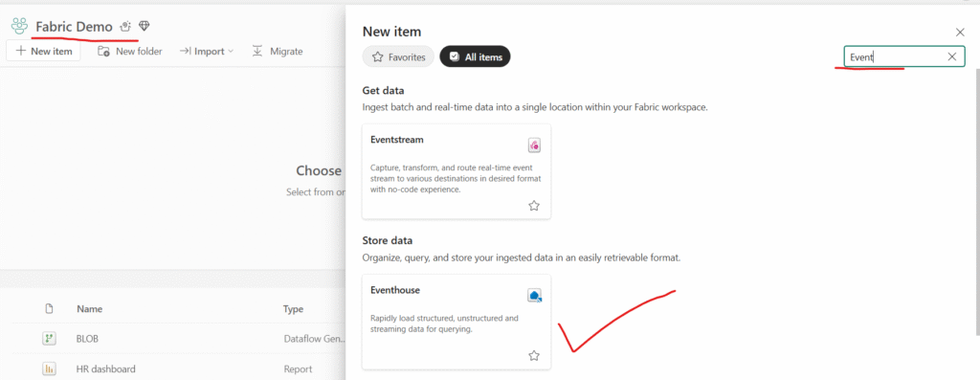Create a New folder
Screen dimensions: 980x380
[x=129, y=52]
